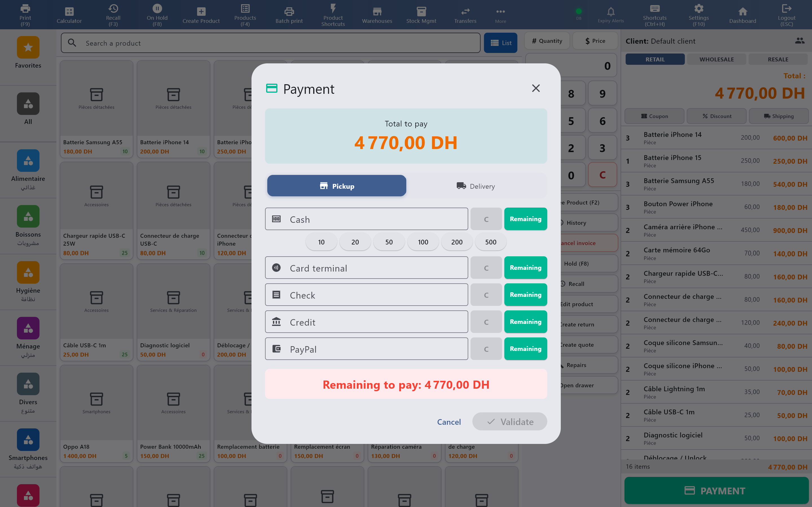This screenshot has width=812, height=507.
Task: Open Stock Mgmt
Action: (421, 14)
